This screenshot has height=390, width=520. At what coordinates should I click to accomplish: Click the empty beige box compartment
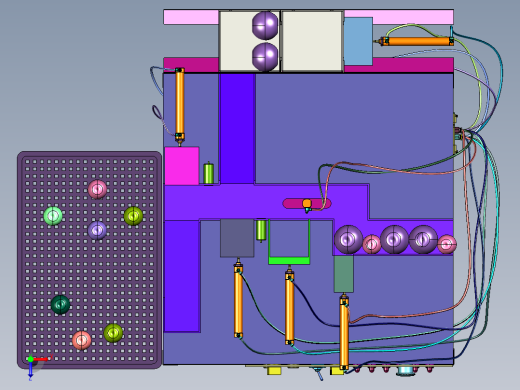[x=312, y=41]
